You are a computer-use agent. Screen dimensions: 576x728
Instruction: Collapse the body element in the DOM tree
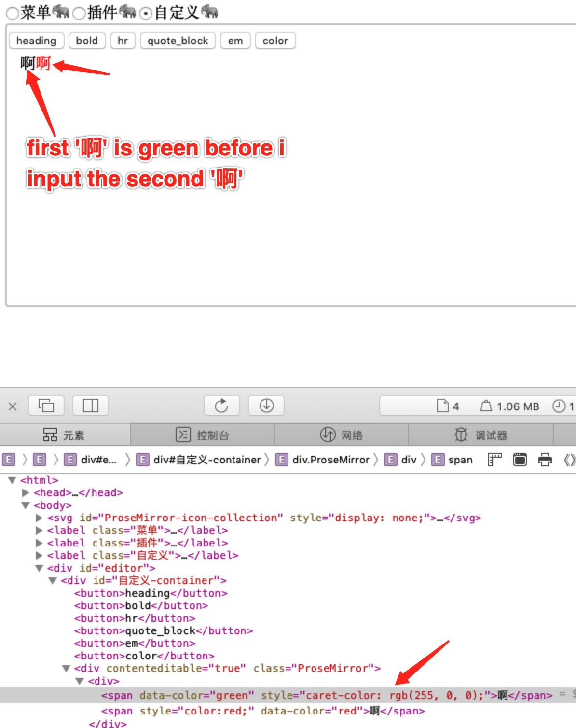[25, 505]
